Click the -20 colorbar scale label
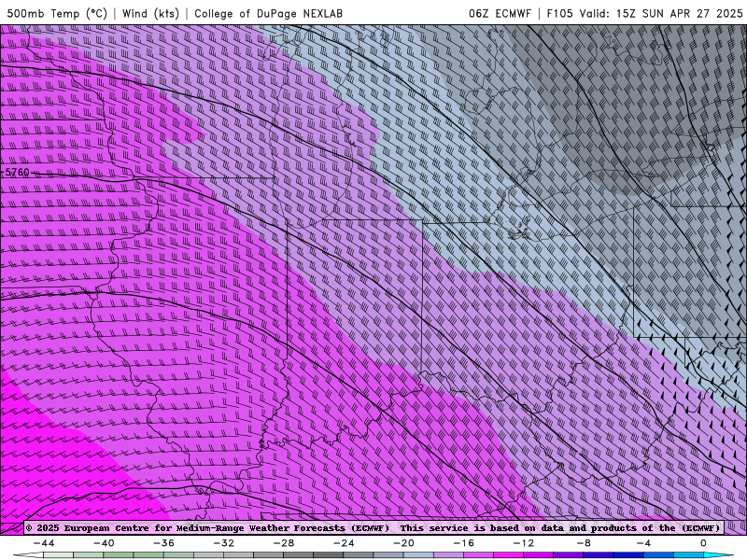The height and width of the screenshot is (560, 747). pos(403,543)
